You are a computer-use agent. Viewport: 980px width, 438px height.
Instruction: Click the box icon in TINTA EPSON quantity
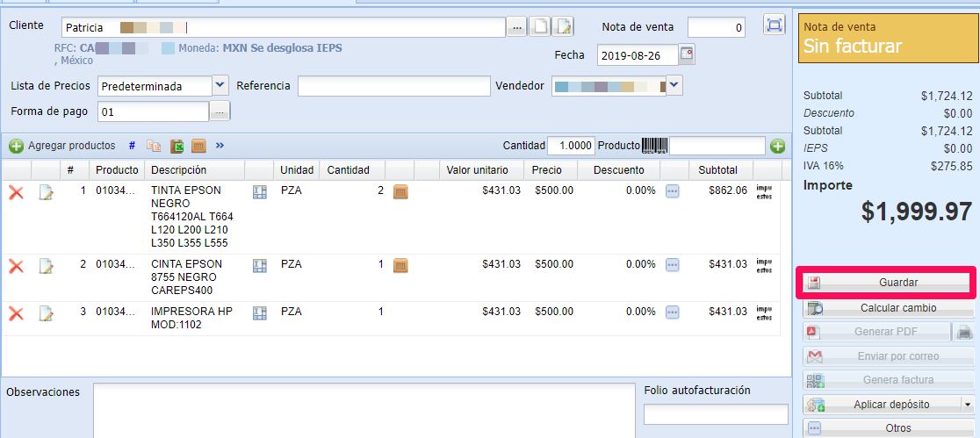[x=400, y=191]
